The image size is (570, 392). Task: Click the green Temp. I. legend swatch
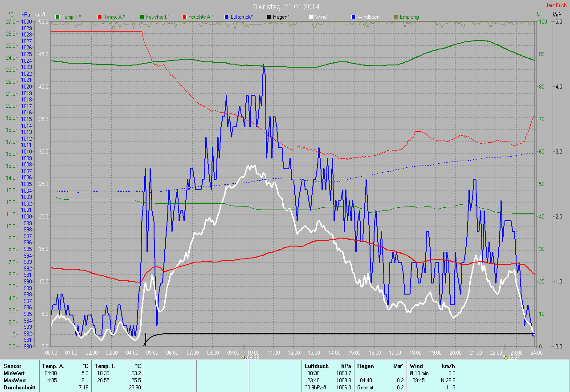pos(57,17)
